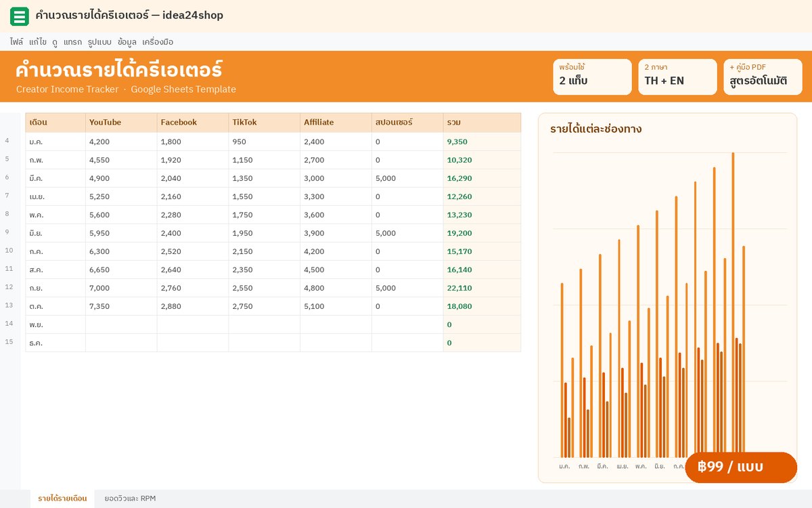Image resolution: width=812 pixels, height=508 pixels.
Task: Open the เครื่องมือ menu
Action: coord(158,42)
